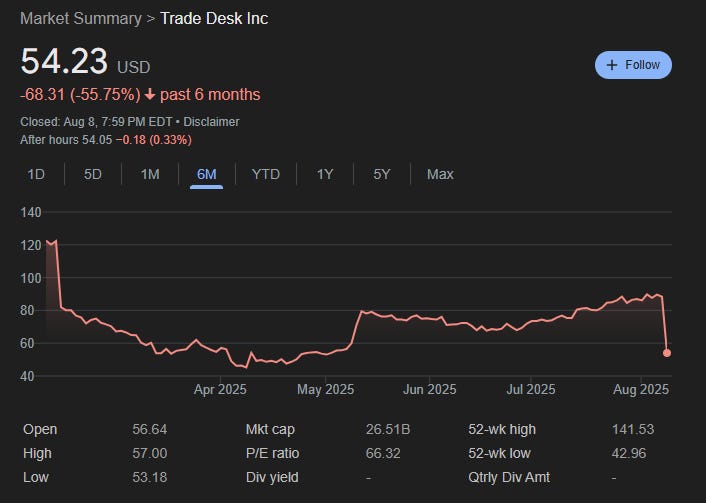Click the After hours 54.05 text
This screenshot has height=503, width=706.
click(x=66, y=140)
